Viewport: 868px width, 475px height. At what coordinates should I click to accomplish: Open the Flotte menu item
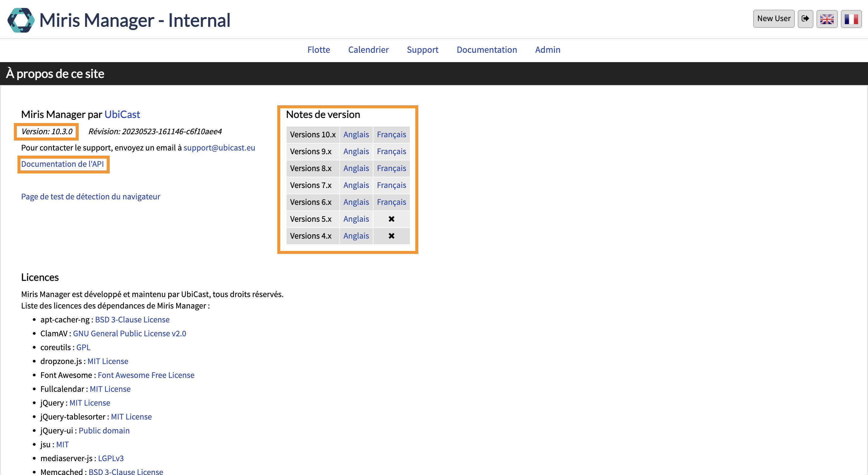(319, 49)
